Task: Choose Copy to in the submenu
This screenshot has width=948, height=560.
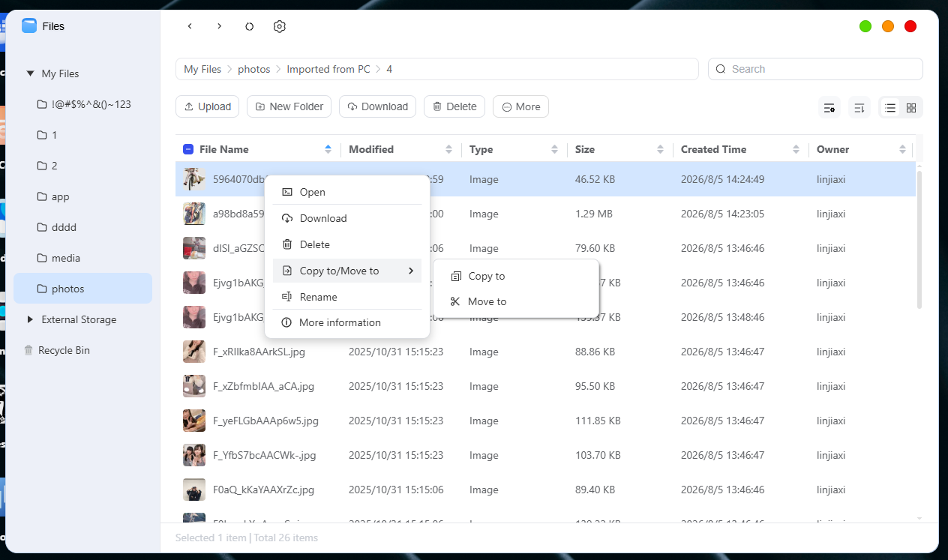Action: point(516,276)
